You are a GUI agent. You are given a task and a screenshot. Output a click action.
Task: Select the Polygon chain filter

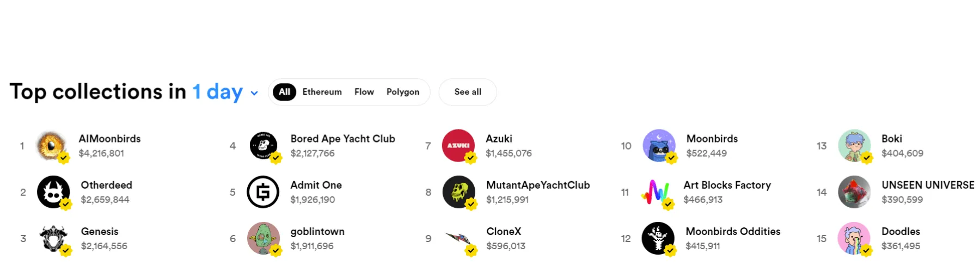[x=402, y=92]
